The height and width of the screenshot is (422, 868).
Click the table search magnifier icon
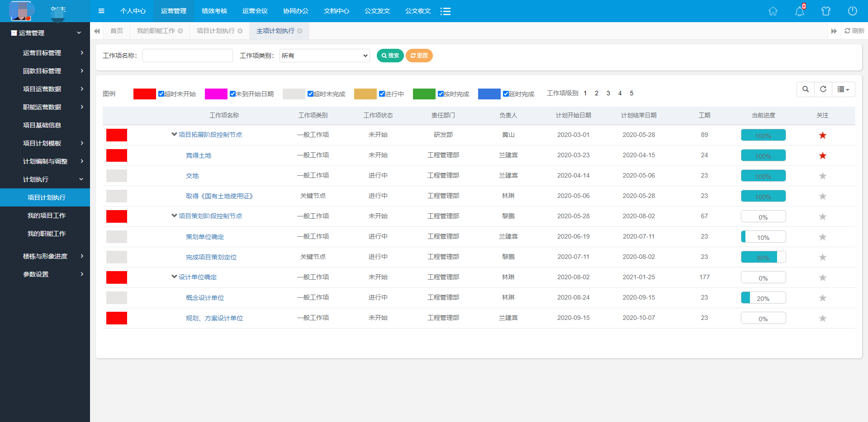[x=805, y=89]
